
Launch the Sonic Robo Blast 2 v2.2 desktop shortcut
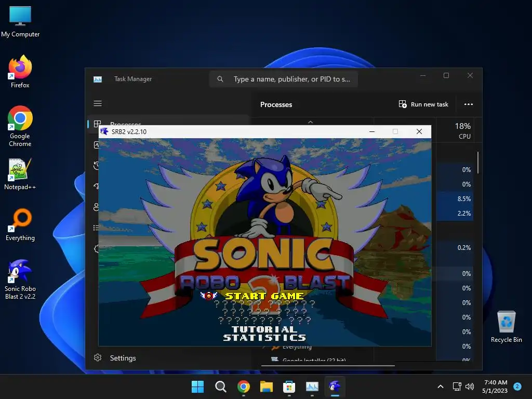(x=20, y=280)
